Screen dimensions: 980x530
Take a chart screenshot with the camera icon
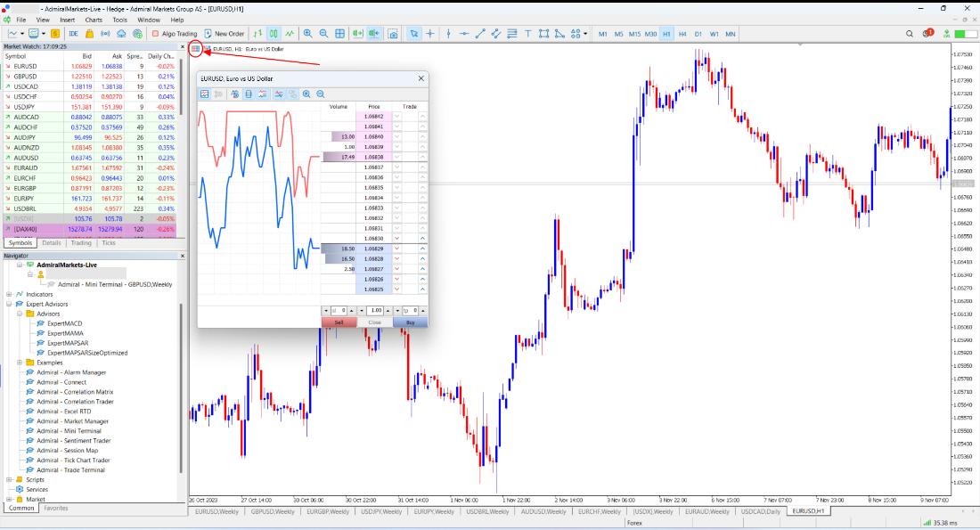pos(393,34)
